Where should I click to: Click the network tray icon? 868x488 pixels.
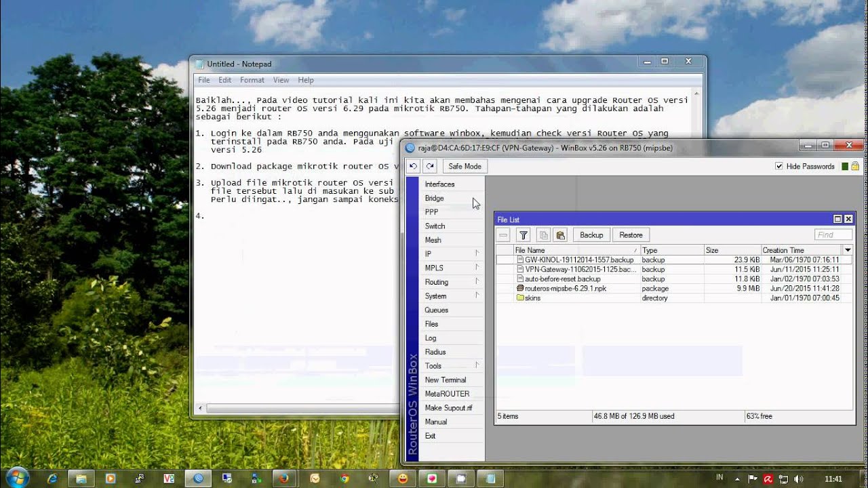[783, 479]
